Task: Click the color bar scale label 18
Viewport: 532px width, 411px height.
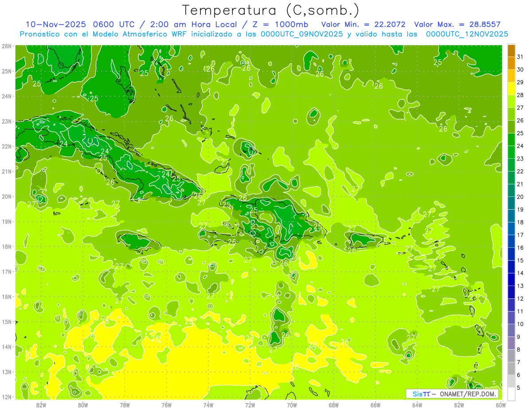Action: tap(520, 222)
